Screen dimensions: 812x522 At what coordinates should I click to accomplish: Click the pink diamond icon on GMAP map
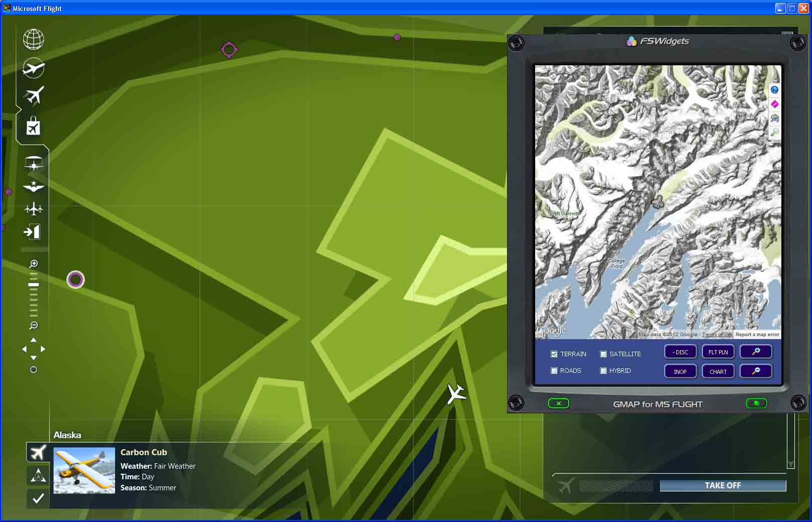coord(774,104)
